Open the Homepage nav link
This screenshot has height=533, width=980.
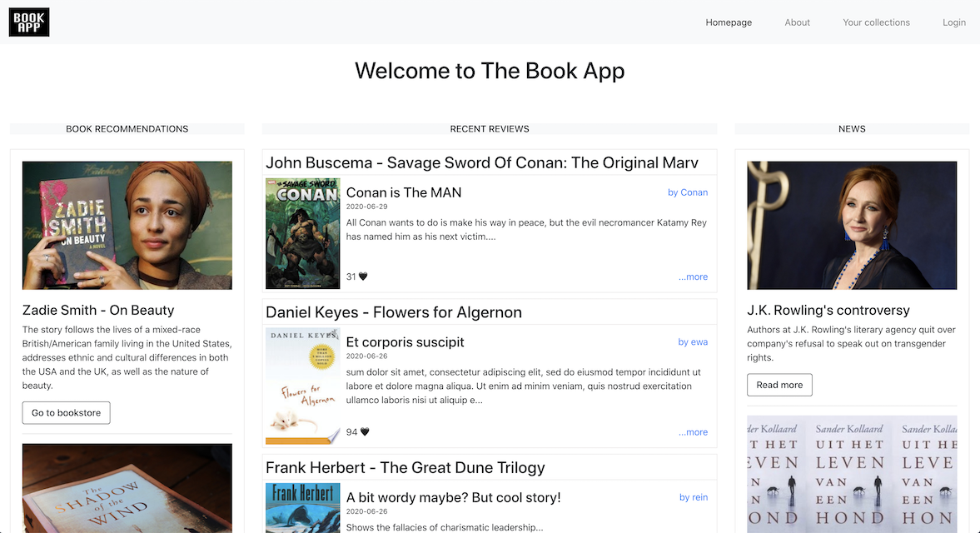(729, 22)
